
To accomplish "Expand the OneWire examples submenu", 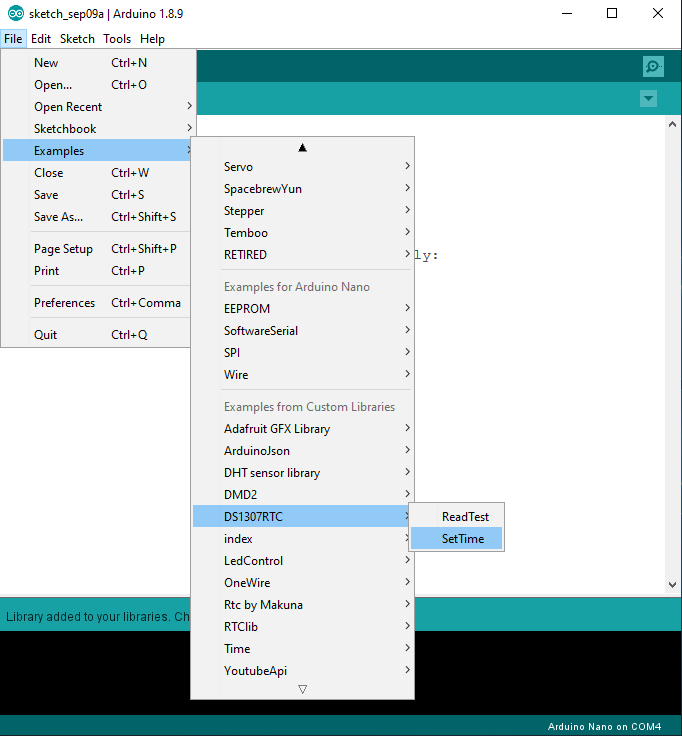I will pos(302,583).
